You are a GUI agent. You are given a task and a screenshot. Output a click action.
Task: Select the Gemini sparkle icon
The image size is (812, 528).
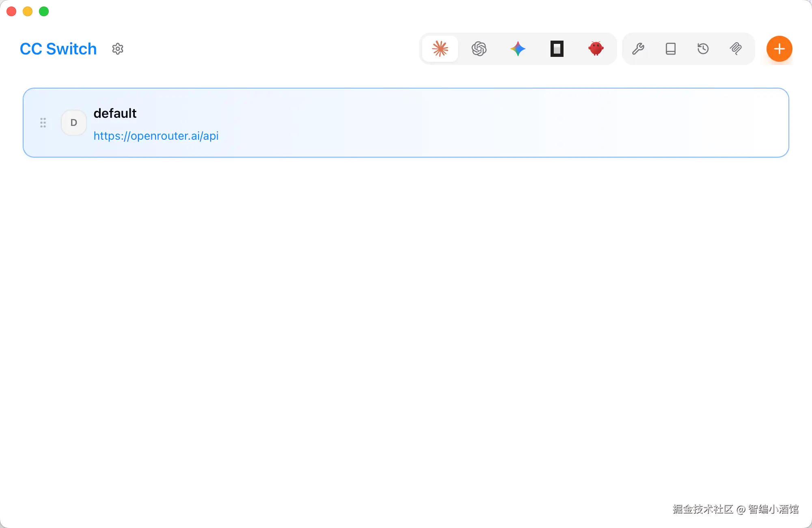tap(518, 49)
